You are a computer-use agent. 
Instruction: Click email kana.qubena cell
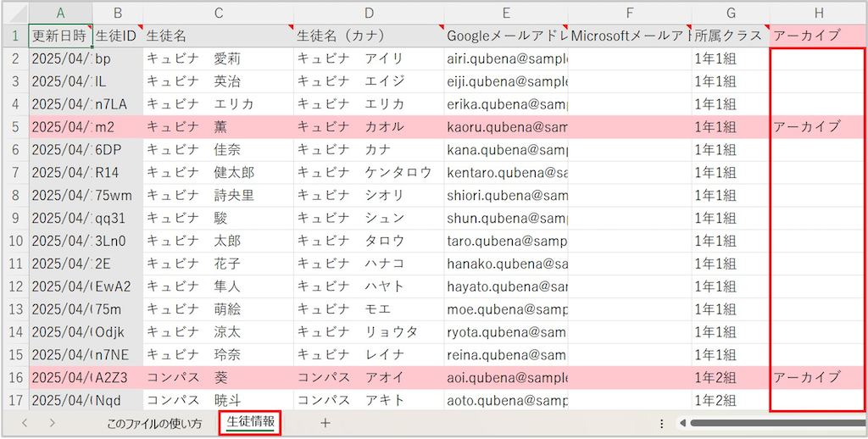(506, 149)
